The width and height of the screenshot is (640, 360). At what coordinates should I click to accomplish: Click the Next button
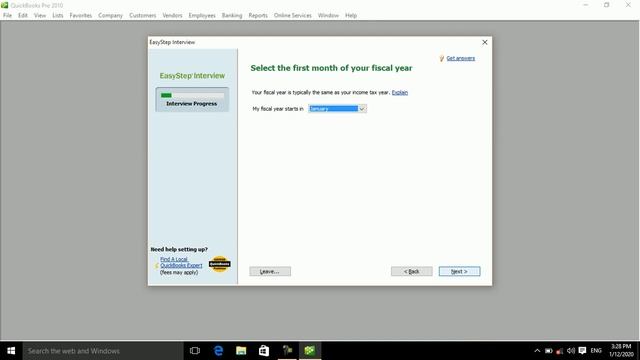pos(459,271)
